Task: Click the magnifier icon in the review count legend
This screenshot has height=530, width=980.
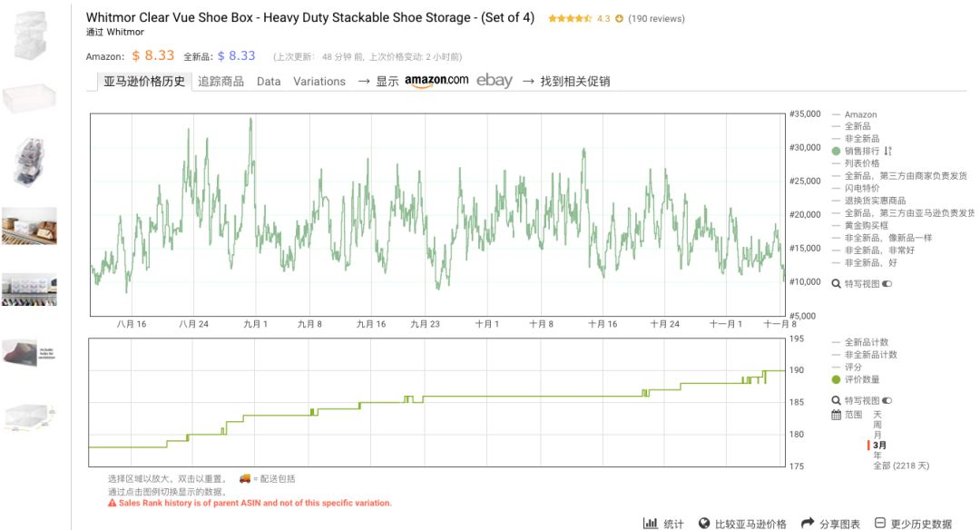Action: tap(836, 400)
